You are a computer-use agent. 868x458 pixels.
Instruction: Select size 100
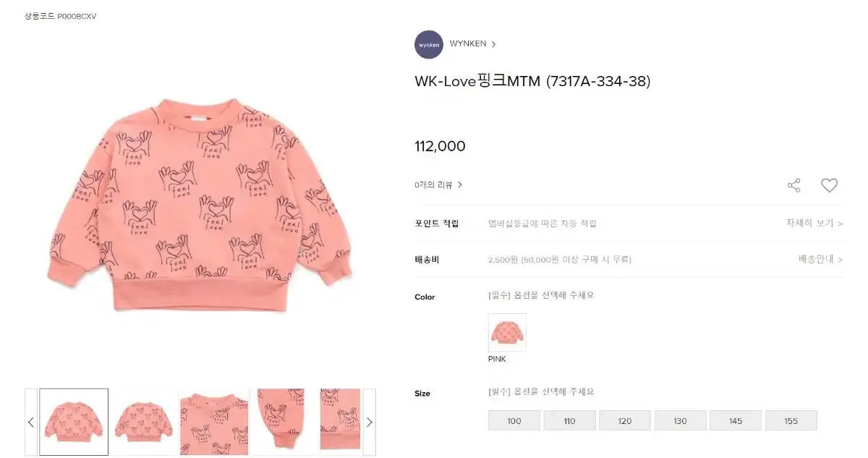click(x=514, y=420)
